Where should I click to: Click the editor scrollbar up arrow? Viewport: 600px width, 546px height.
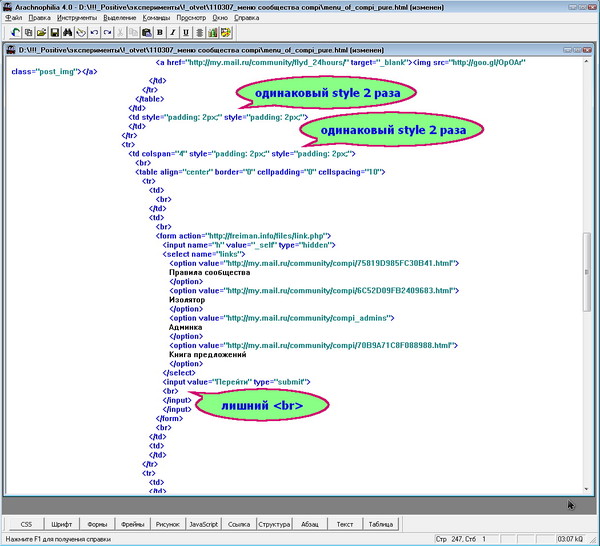coord(586,62)
